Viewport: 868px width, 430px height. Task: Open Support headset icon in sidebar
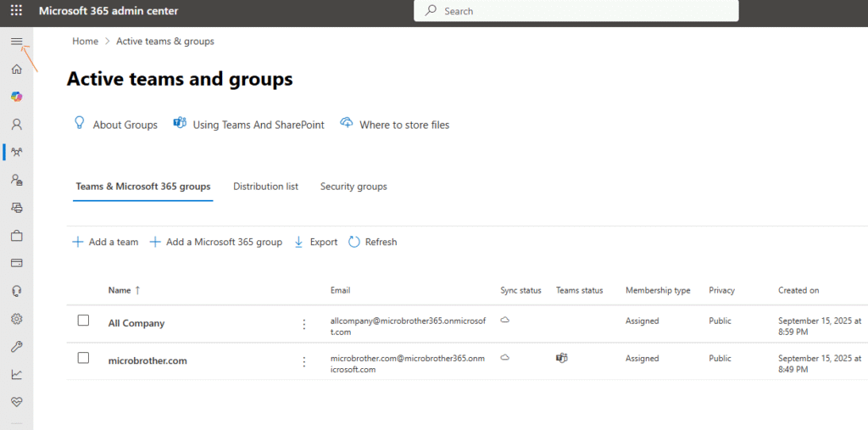(16, 291)
